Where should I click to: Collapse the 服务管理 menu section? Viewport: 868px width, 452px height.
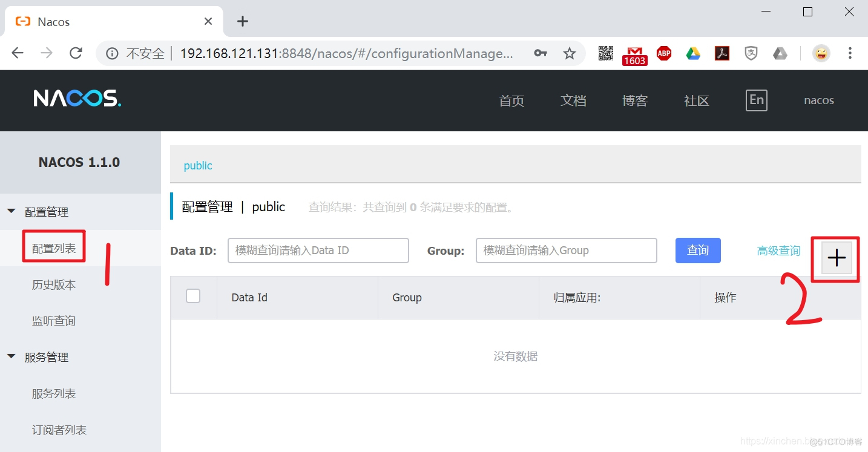pos(11,357)
